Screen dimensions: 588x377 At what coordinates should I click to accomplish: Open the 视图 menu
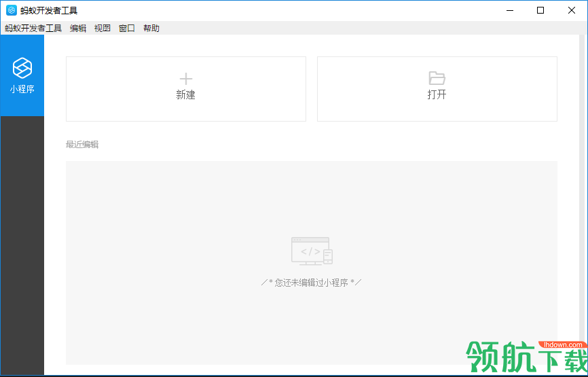tap(103, 28)
